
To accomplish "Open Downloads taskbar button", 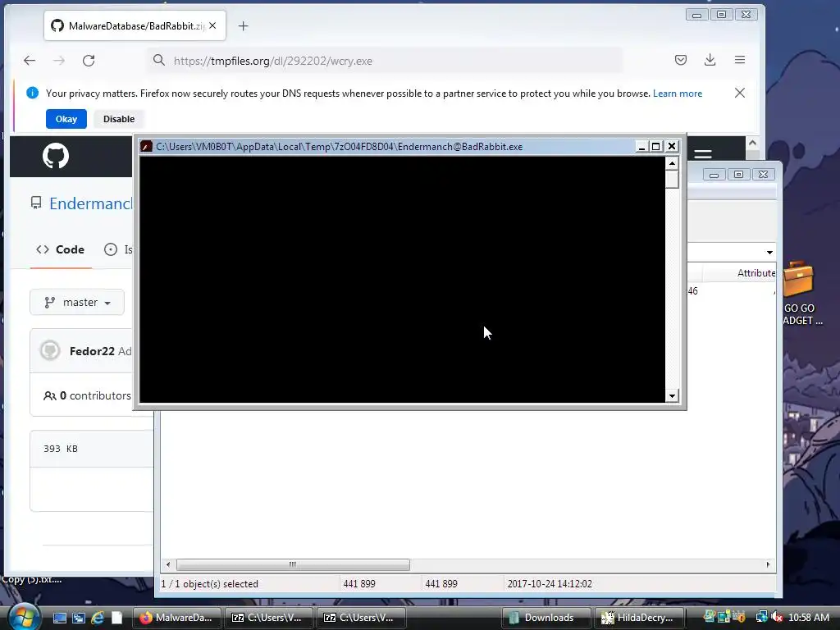I will (x=546, y=618).
